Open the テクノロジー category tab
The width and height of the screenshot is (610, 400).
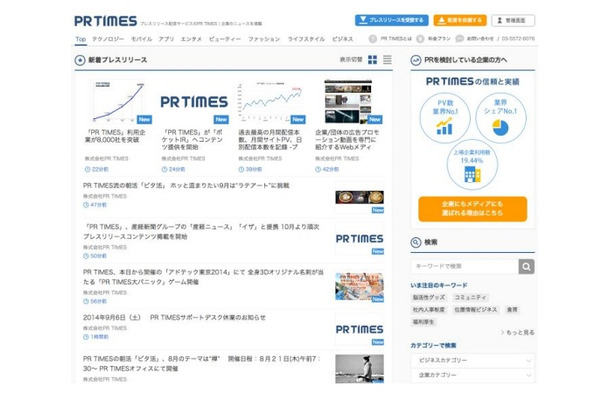pyautogui.click(x=108, y=39)
